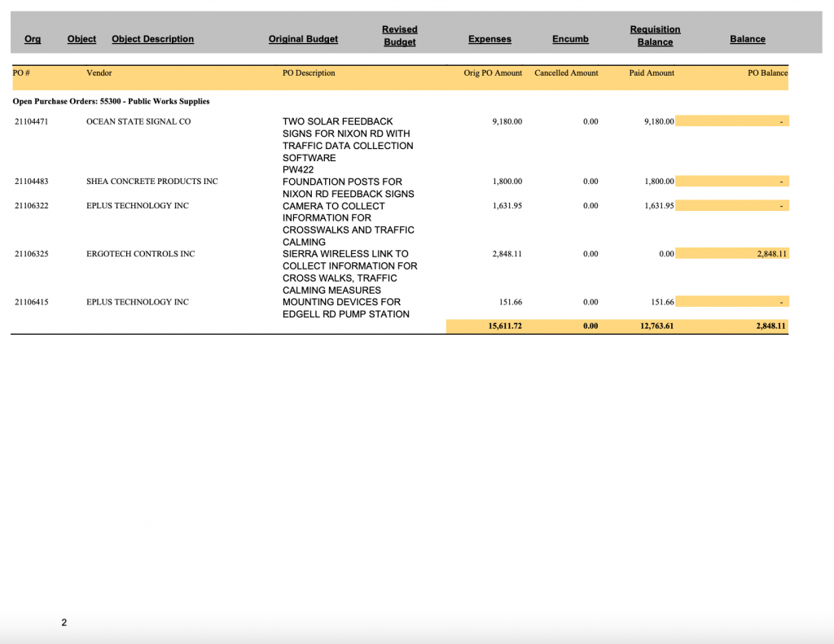Click the Expenses column header
Image resolution: width=834 pixels, height=644 pixels.
click(x=489, y=39)
